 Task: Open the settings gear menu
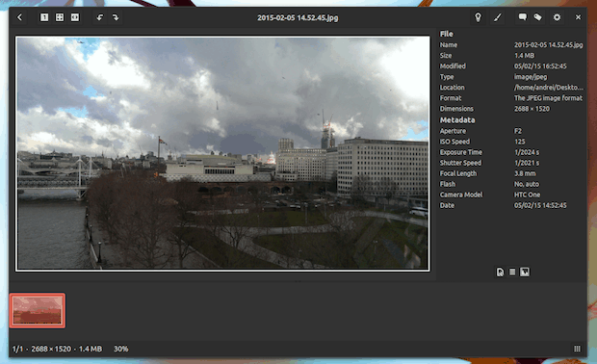click(557, 17)
